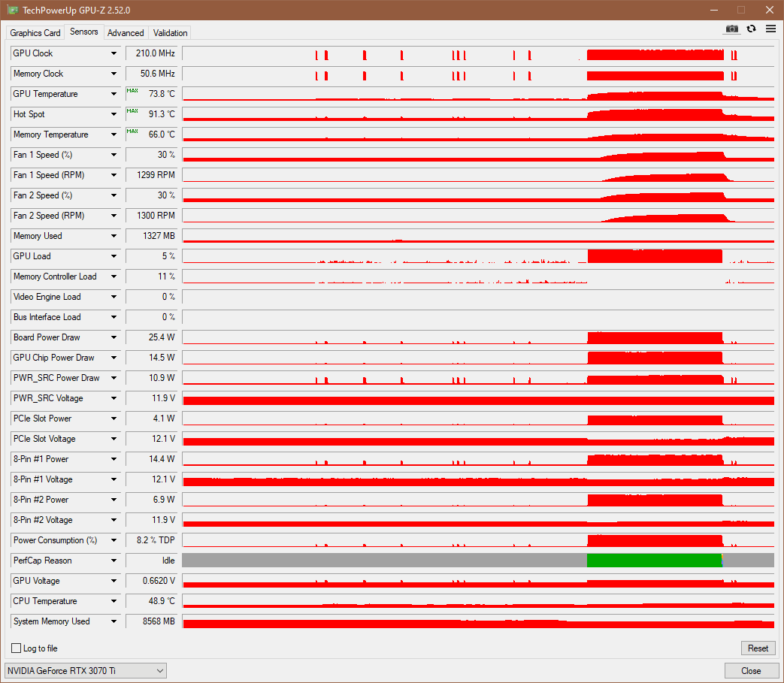784x683 pixels.
Task: Click the 50.6 MHz Memory Clock value
Action: pyautogui.click(x=152, y=74)
